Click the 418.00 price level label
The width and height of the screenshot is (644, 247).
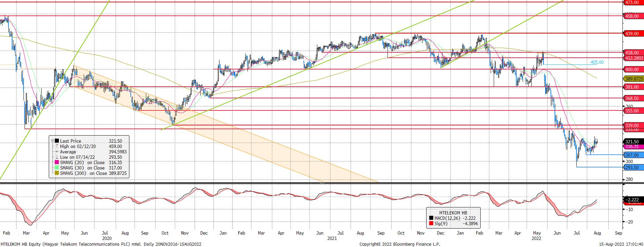tap(634, 53)
